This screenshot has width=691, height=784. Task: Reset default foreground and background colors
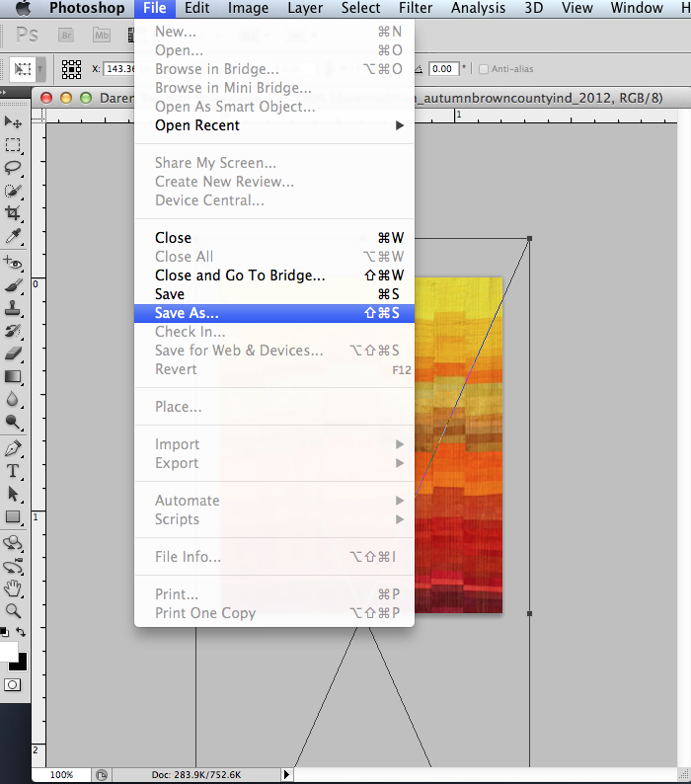(x=5, y=632)
